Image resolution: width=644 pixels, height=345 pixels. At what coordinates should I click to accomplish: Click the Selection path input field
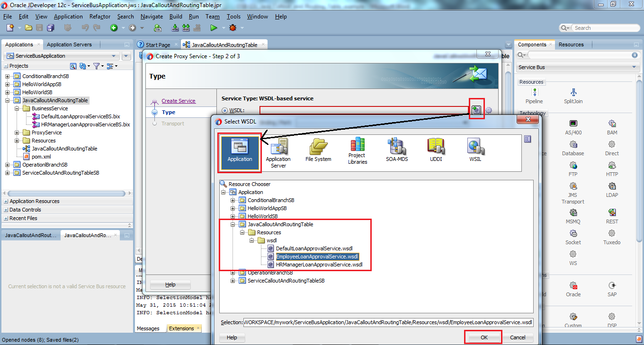click(x=388, y=322)
